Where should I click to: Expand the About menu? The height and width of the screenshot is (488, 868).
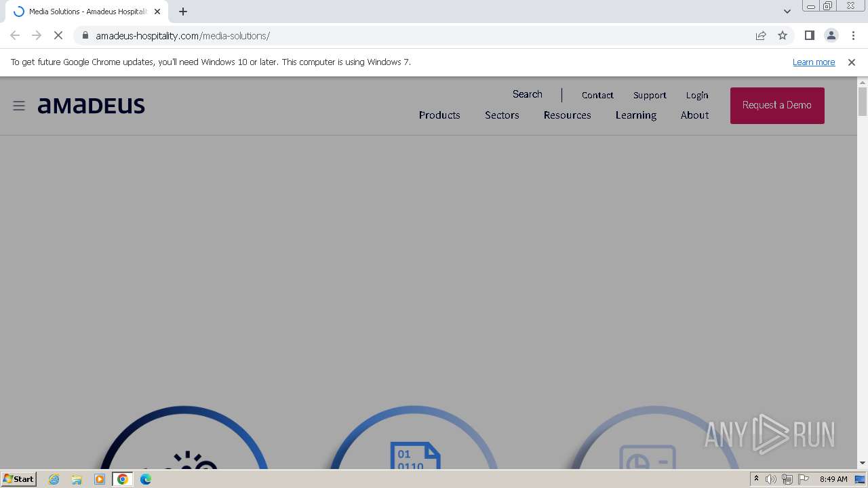(695, 115)
